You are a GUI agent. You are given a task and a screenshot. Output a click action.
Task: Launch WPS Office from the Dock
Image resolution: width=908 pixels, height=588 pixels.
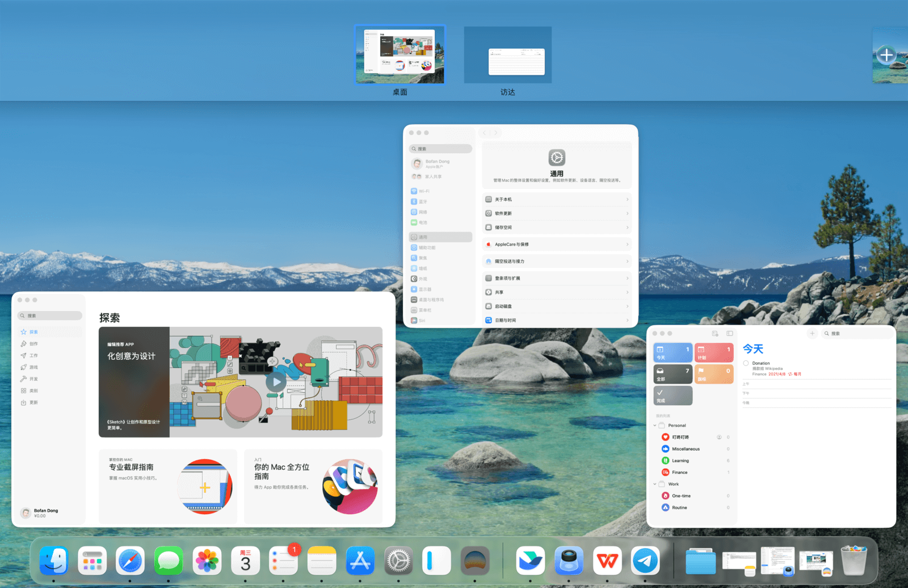coord(607,561)
